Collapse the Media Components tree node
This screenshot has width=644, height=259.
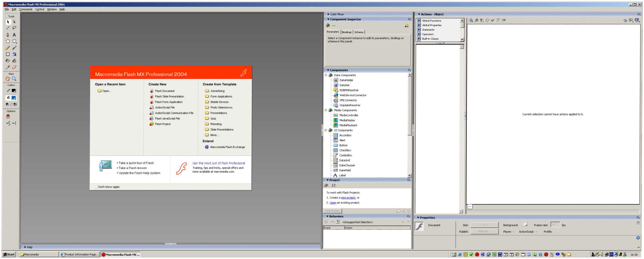tap(326, 110)
